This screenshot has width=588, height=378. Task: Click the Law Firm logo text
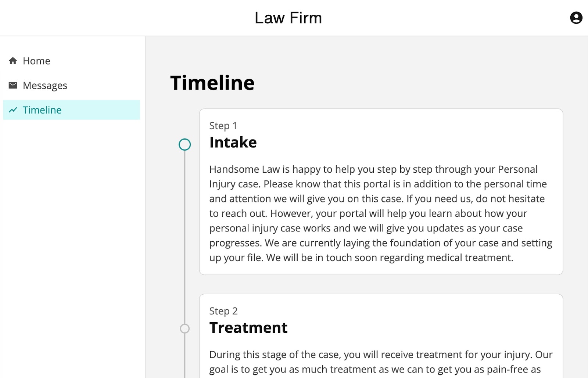click(288, 17)
